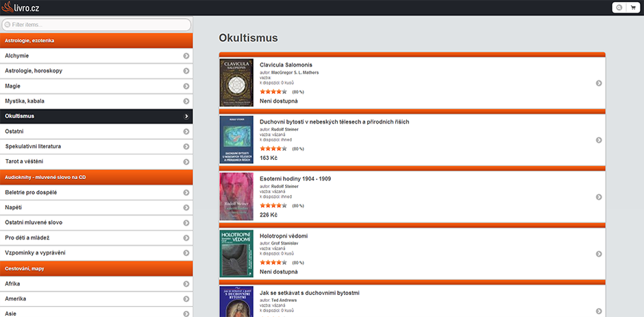644x317 pixels.
Task: Click cover of Jak se setkávat book
Action: pos(236,302)
